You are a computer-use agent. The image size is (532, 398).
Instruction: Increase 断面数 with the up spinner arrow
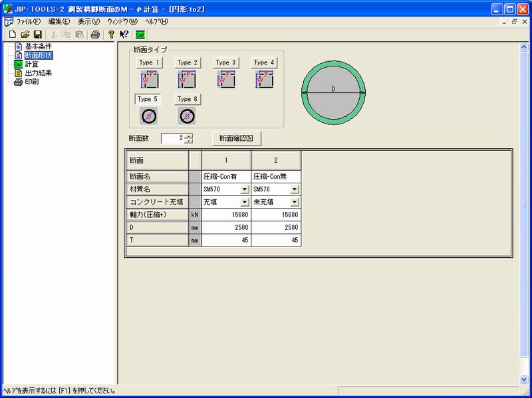click(x=189, y=136)
